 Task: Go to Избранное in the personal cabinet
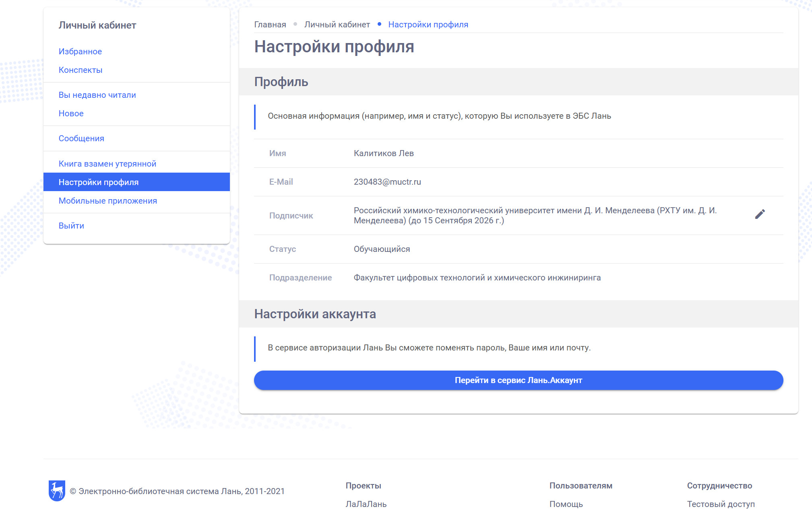click(80, 51)
